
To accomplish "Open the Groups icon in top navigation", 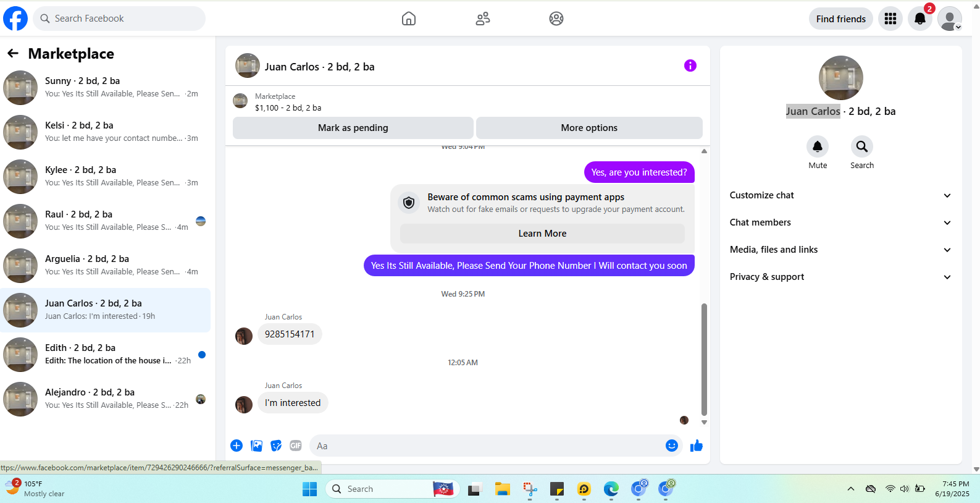I will coord(556,19).
